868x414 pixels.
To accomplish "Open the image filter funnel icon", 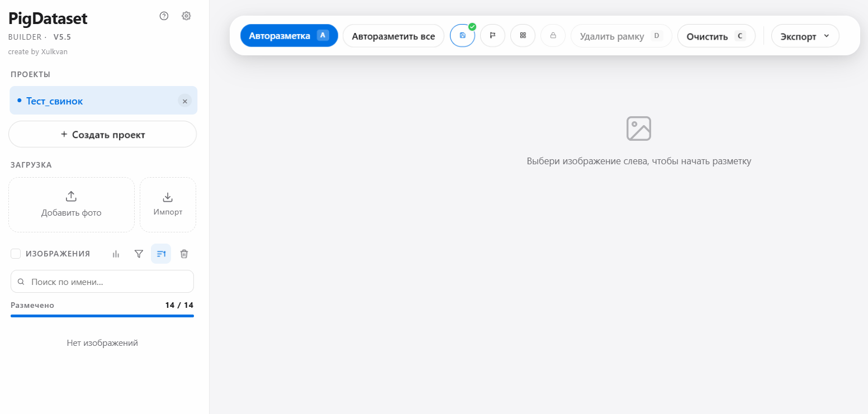I will 139,254.
